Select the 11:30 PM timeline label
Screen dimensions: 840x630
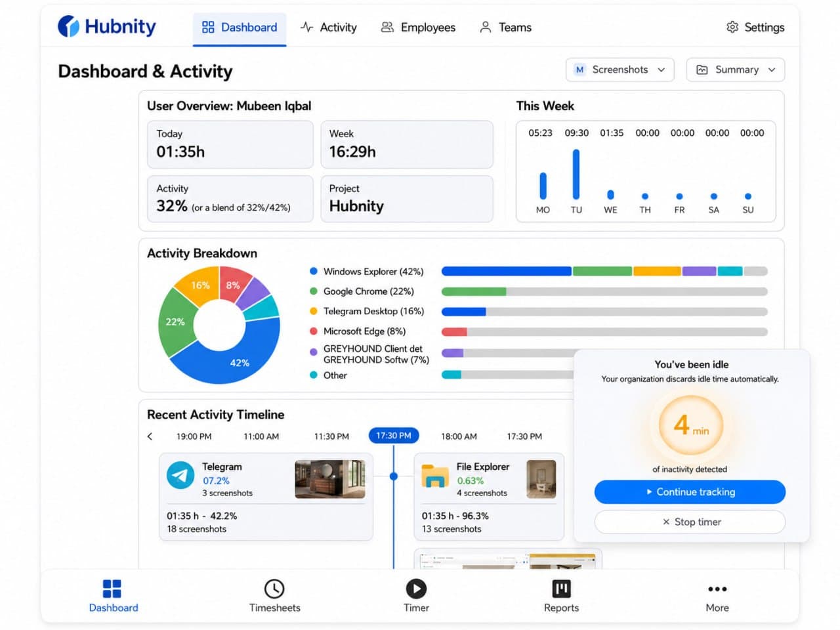(331, 436)
